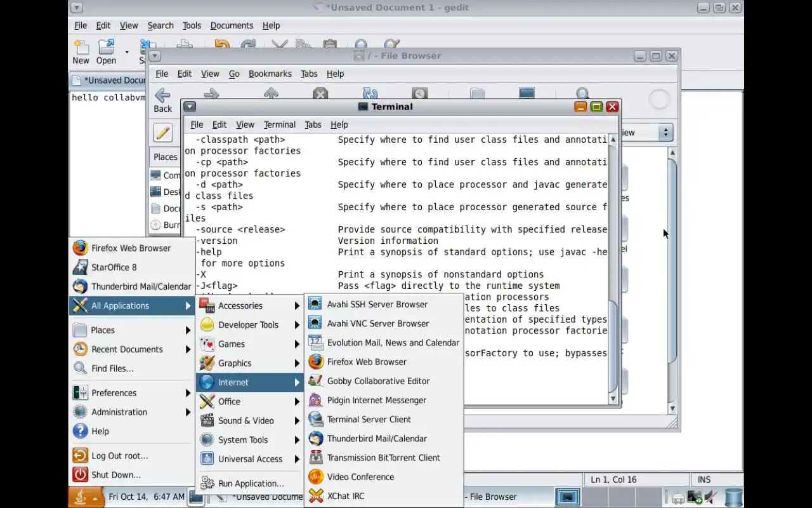Expand the All Applications submenu
Screen dimensions: 812x508
pyautogui.click(x=131, y=306)
